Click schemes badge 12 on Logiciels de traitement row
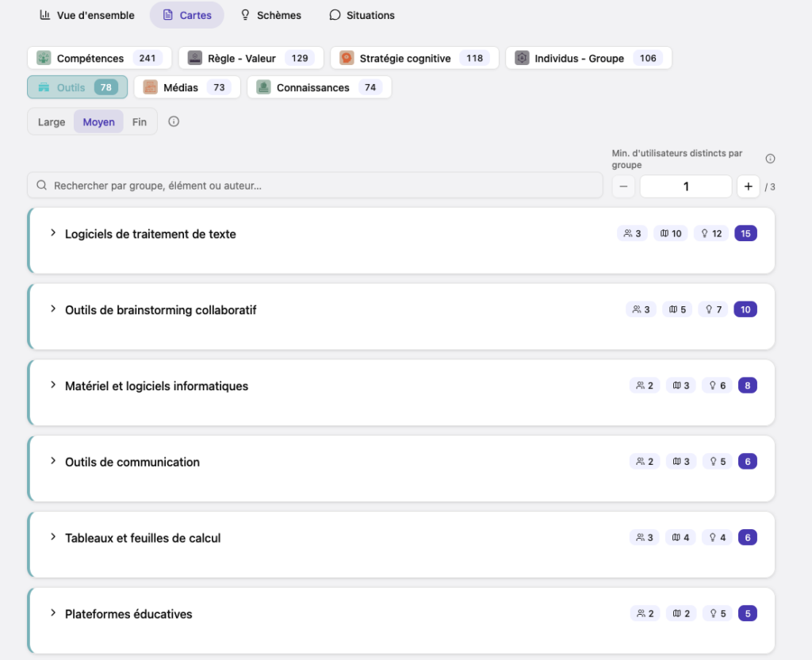Screen dimensions: 812x660 point(711,234)
